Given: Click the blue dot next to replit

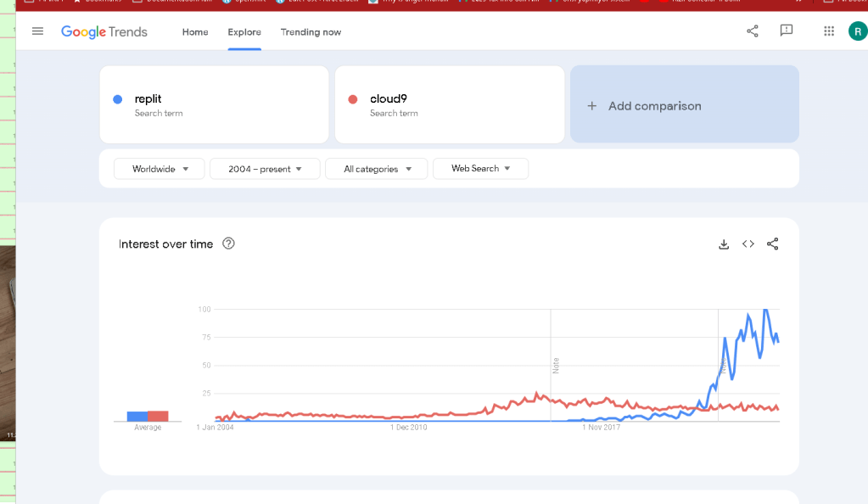Looking at the screenshot, I should 117,99.
